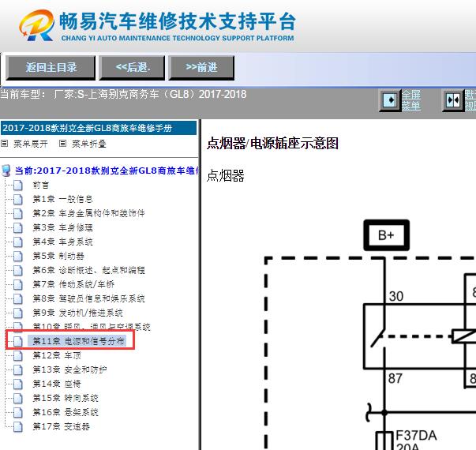Click the page icon beside 第9章

tap(18, 313)
